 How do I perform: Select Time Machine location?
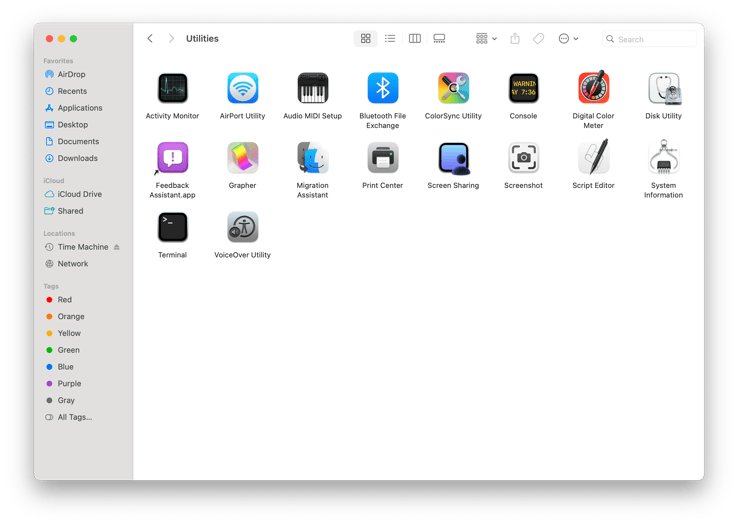(83, 247)
